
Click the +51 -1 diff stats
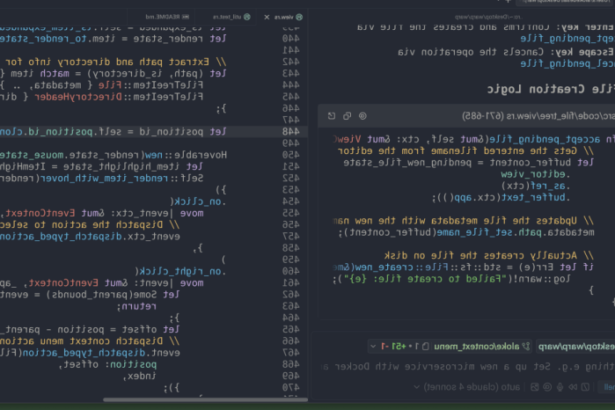tap(394, 346)
